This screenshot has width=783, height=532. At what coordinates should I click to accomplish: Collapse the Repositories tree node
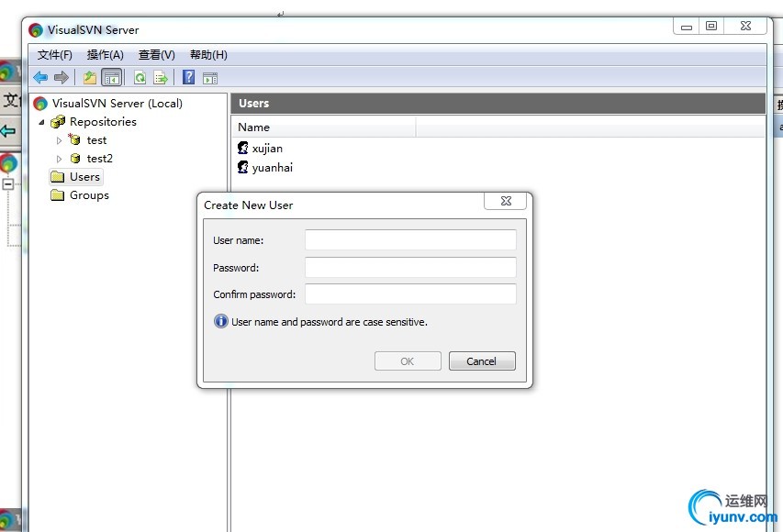(42, 122)
